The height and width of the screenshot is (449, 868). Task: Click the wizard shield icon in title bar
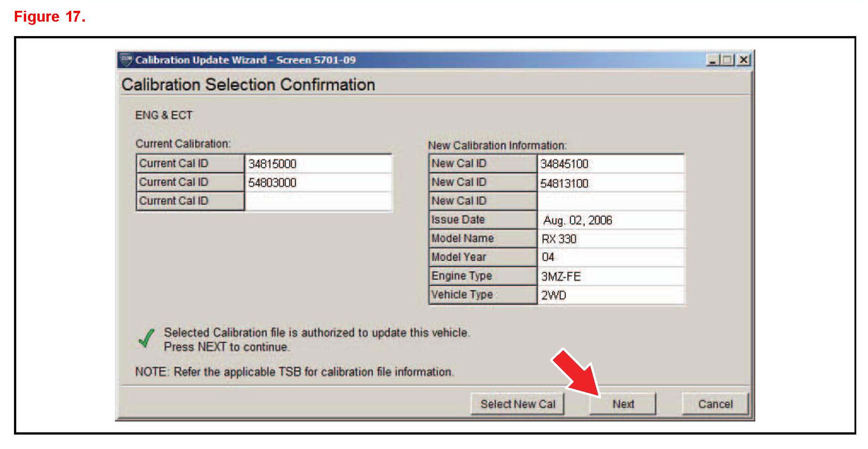click(x=126, y=60)
